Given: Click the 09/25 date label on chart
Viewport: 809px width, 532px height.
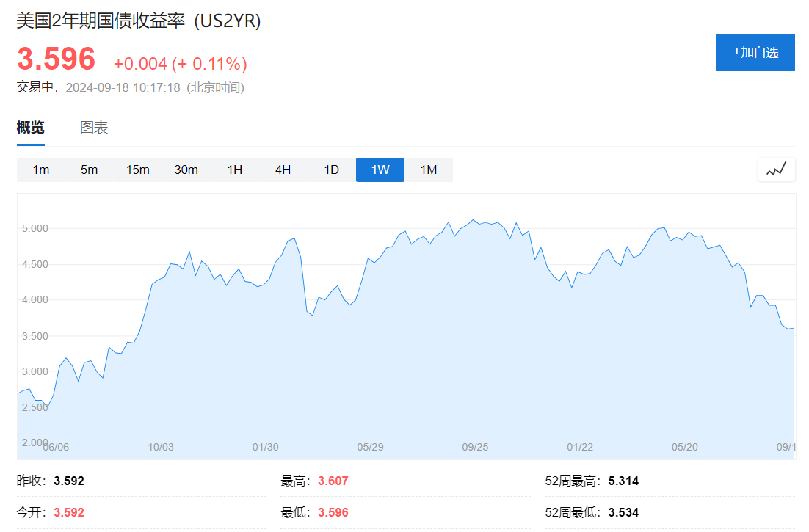Looking at the screenshot, I should point(475,447).
